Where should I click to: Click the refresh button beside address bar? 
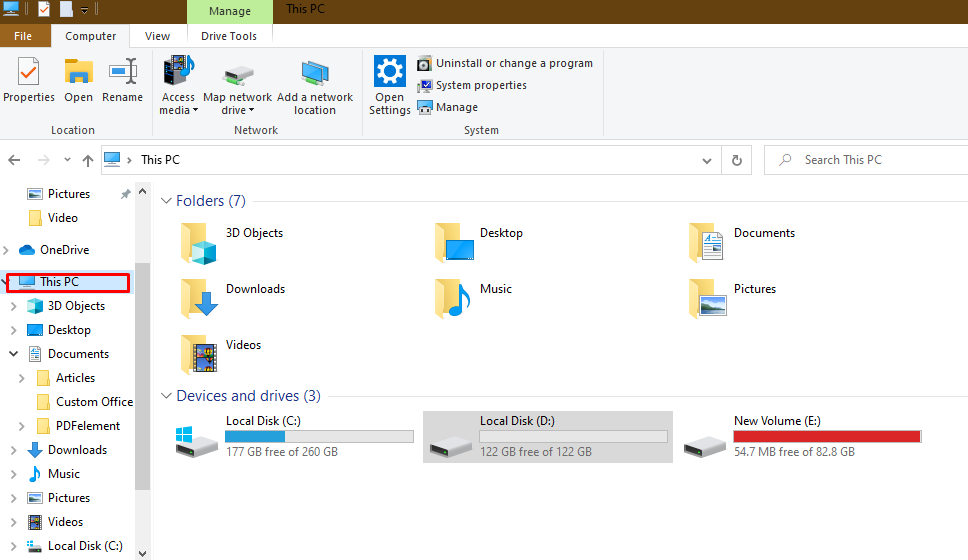pos(737,160)
